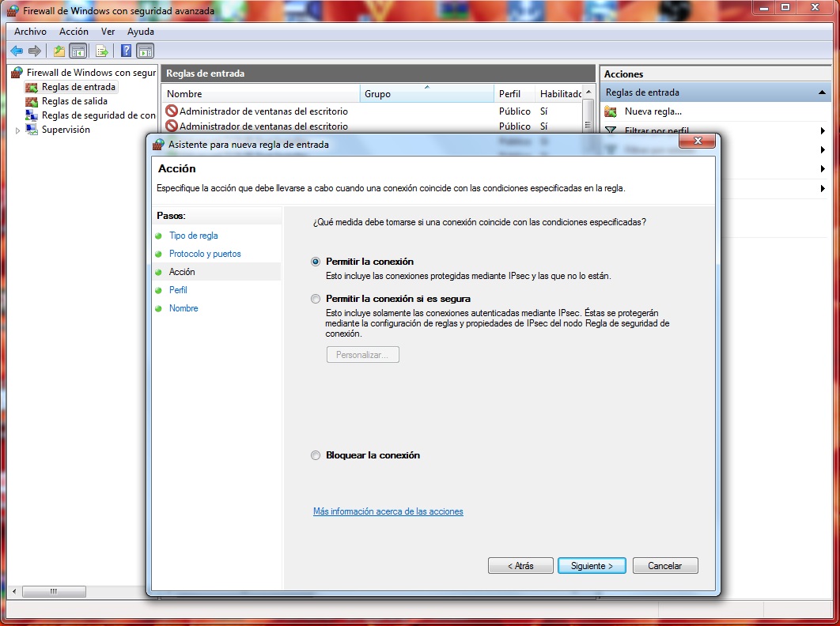The width and height of the screenshot is (840, 626).
Task: Click the blue Back arrow in the toolbar
Action: click(17, 51)
